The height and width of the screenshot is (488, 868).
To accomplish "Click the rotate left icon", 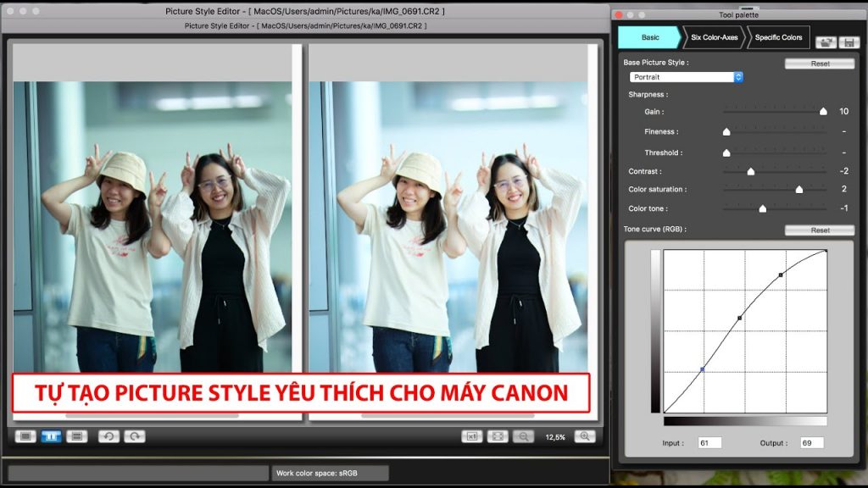I will pyautogui.click(x=110, y=435).
